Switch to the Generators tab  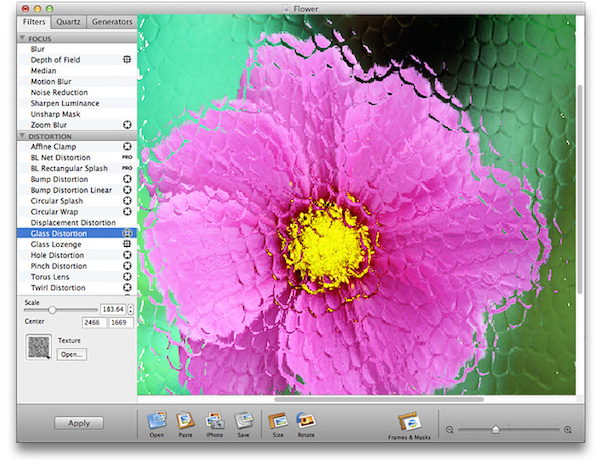[x=110, y=20]
